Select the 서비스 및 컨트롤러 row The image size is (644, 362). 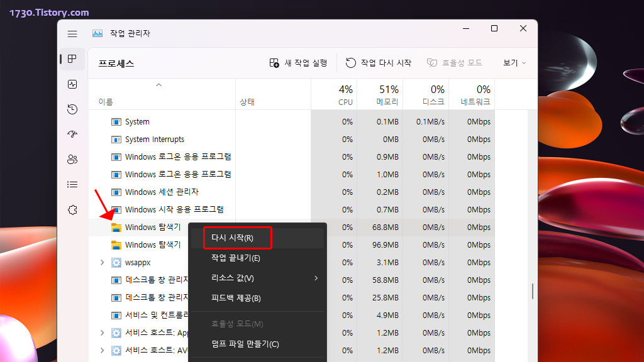292,315
